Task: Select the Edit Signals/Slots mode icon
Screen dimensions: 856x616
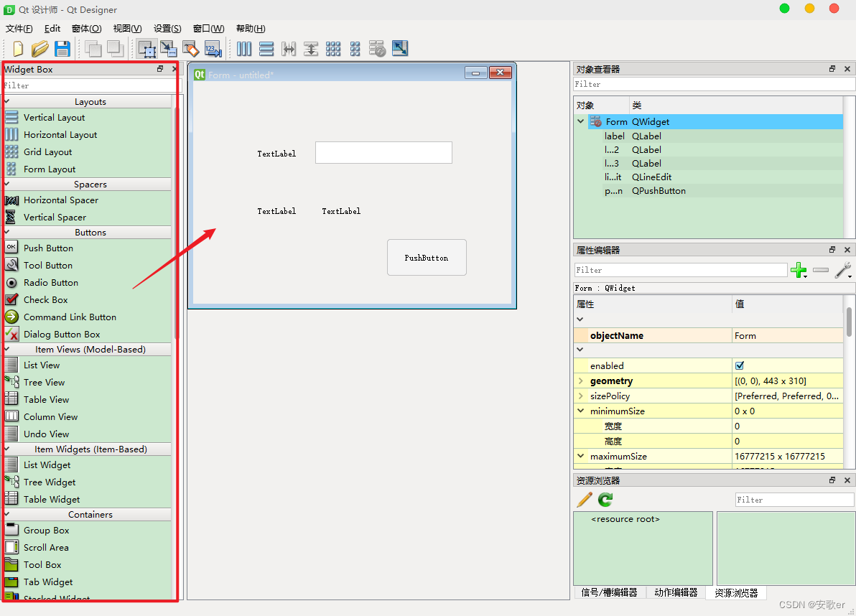Action: tap(168, 48)
